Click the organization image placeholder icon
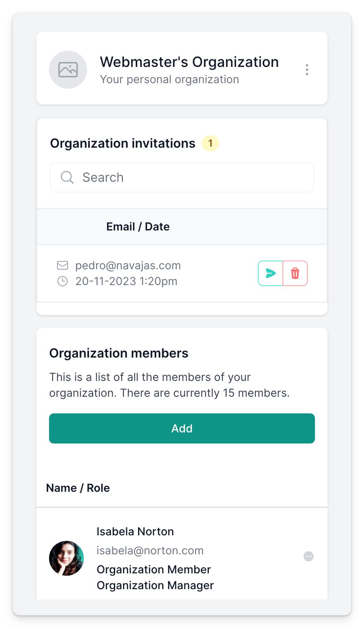 [68, 70]
